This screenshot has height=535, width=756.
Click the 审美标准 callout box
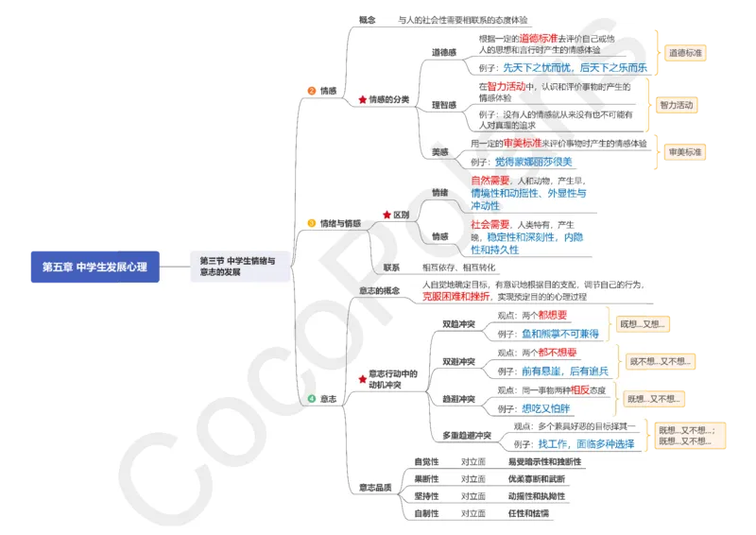(x=684, y=152)
